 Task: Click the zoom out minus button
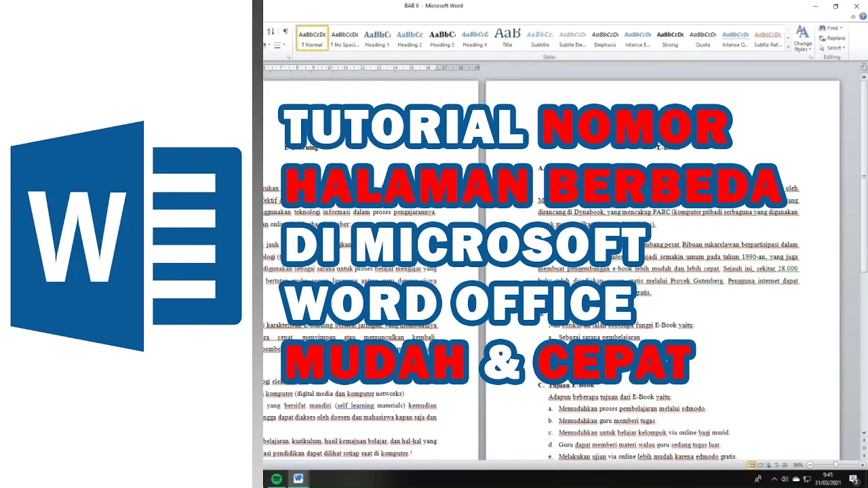point(810,465)
